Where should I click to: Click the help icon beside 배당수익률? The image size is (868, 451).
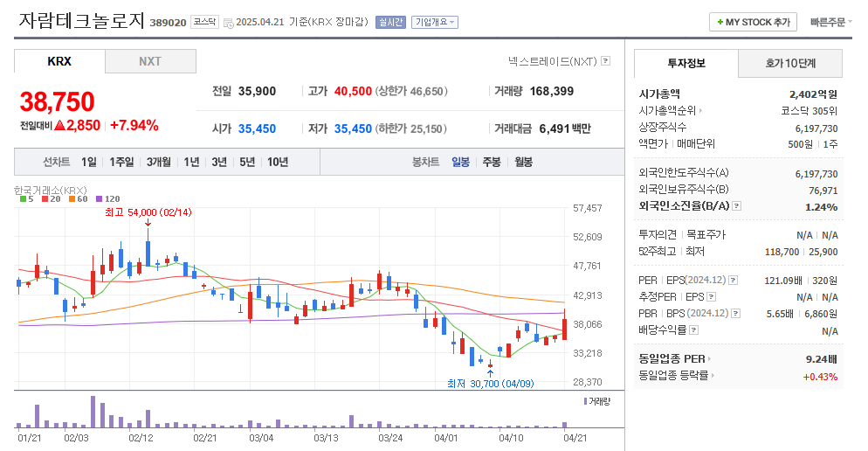[693, 330]
